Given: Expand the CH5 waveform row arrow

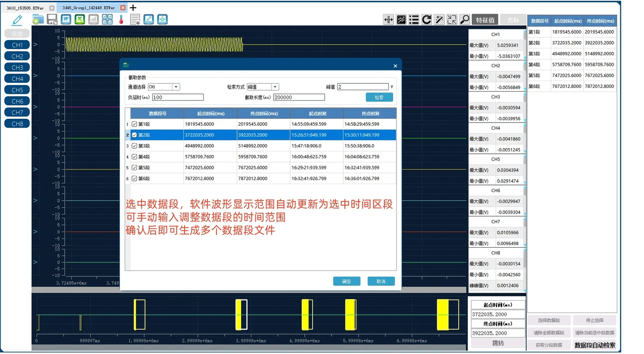Looking at the screenshot, I should coord(35,169).
